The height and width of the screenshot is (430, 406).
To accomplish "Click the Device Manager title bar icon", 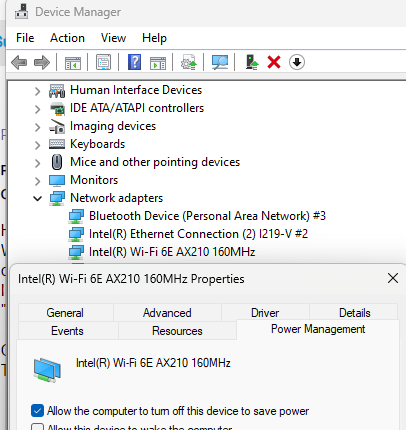I will (22, 12).
